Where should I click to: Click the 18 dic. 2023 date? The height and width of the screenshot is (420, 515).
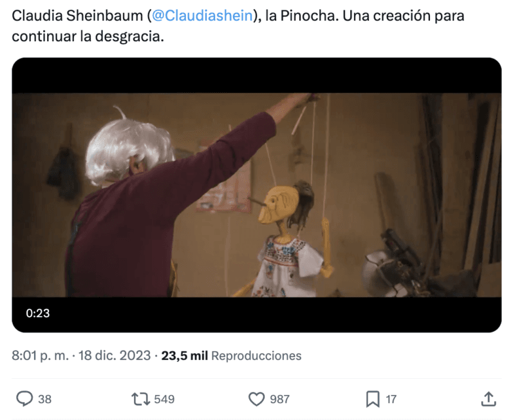[x=115, y=356]
